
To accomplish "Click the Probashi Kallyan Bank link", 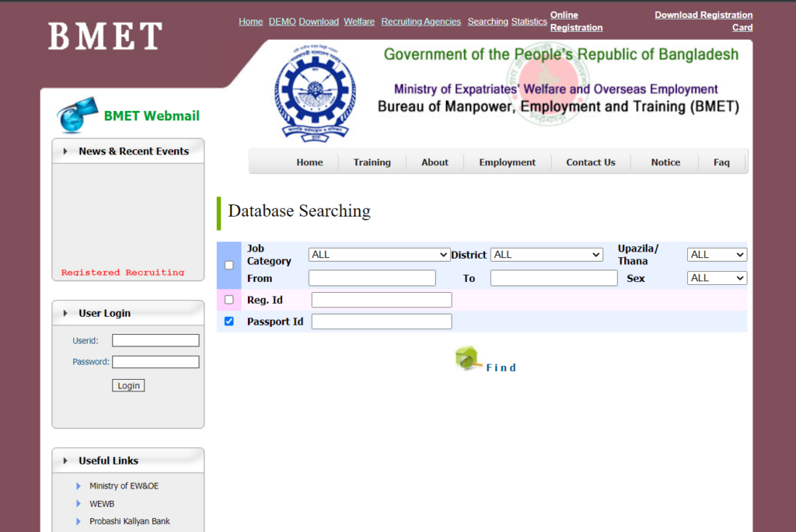I will pyautogui.click(x=130, y=521).
